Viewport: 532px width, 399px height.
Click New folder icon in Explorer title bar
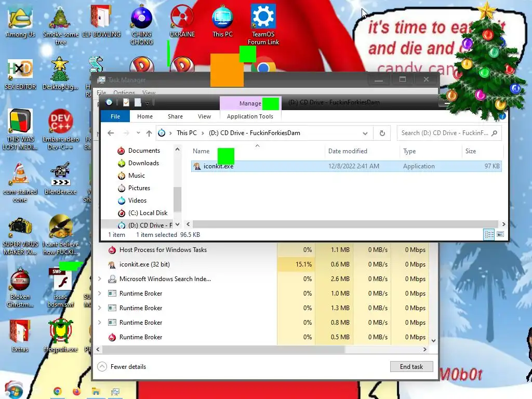[137, 102]
